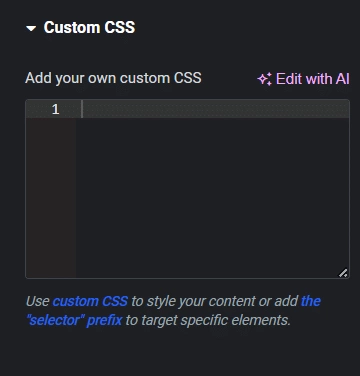This screenshot has height=376, width=360.
Task: Click the sparkle icon beside Edit with AI
Action: click(265, 79)
